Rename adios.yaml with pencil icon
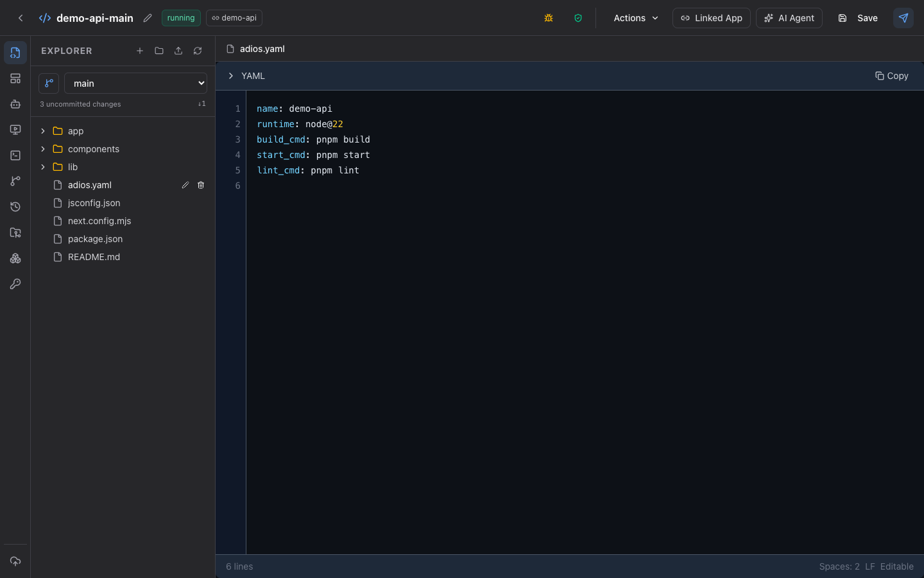The height and width of the screenshot is (578, 924). pyautogui.click(x=185, y=185)
